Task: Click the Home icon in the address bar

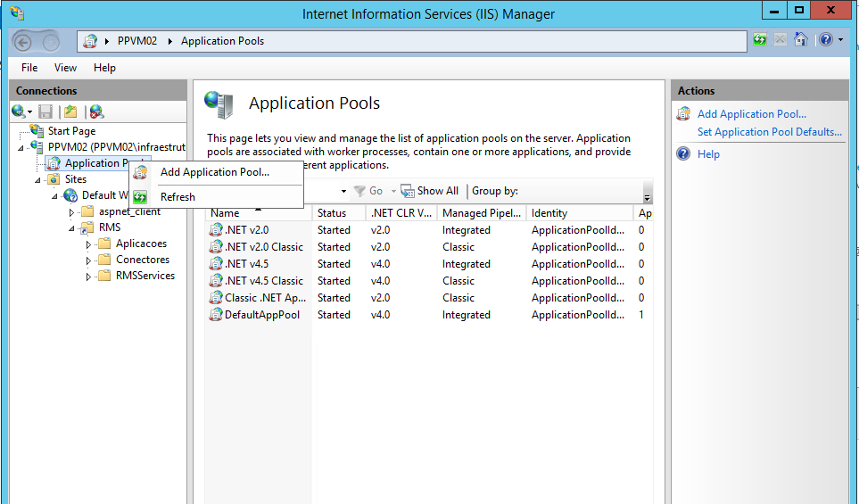Action: tap(801, 40)
